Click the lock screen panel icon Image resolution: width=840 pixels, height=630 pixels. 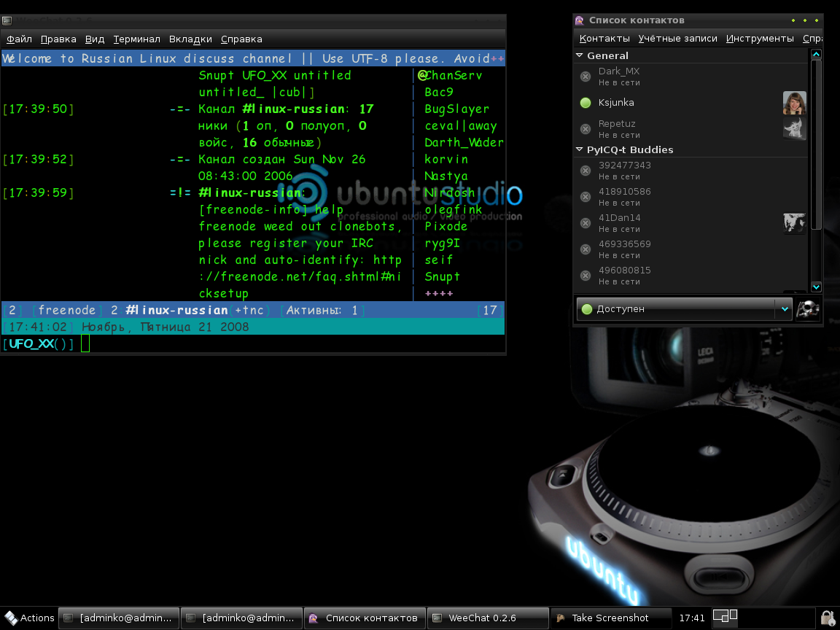coord(828,618)
